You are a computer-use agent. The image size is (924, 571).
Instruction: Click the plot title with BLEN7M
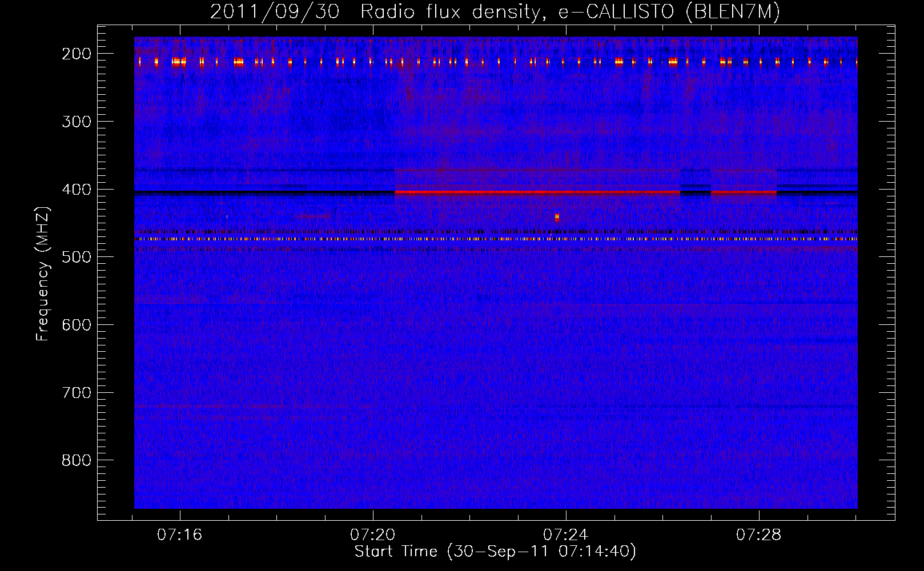coord(495,12)
